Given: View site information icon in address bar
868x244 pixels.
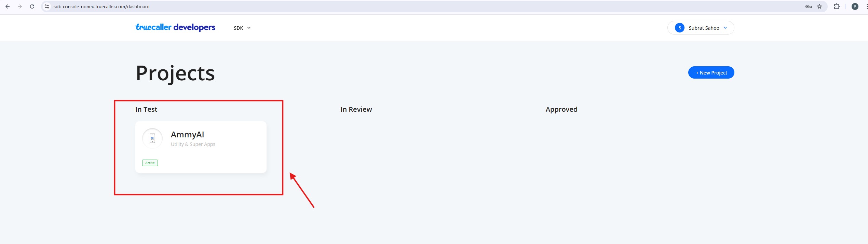Looking at the screenshot, I should point(47,6).
